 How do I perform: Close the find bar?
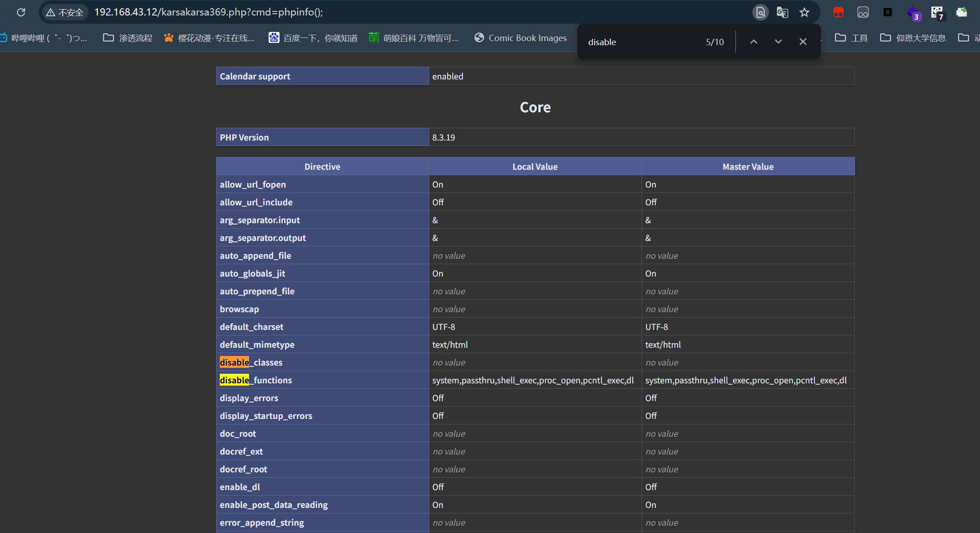pos(803,42)
